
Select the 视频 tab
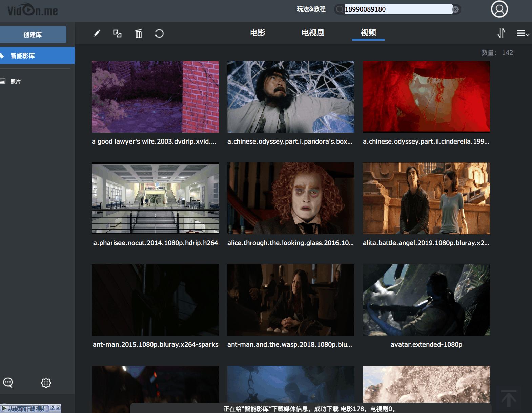[368, 32]
